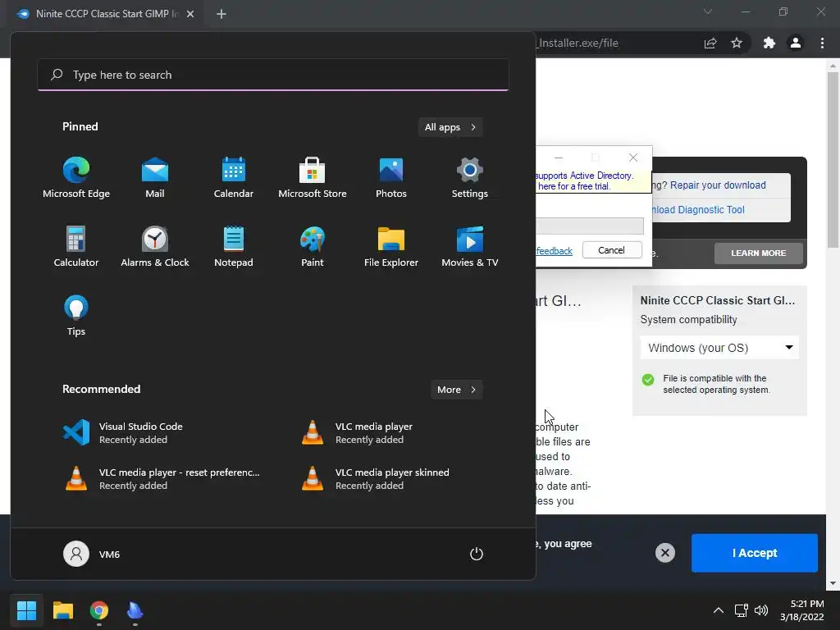Click the URL in Chrome address bar
Image resolution: width=840 pixels, height=630 pixels.
coord(577,43)
